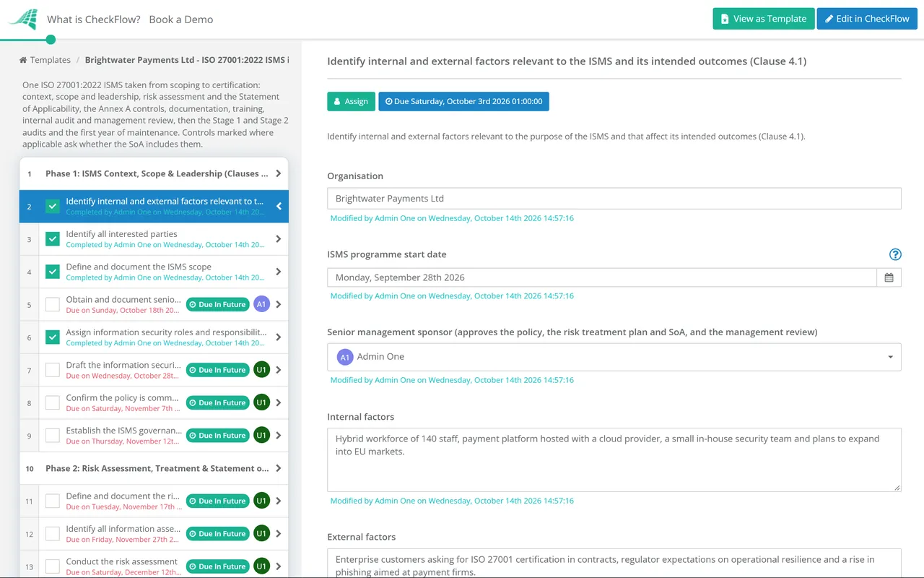The width and height of the screenshot is (924, 578).
Task: Click the CheckFlow logo icon
Action: (22, 20)
